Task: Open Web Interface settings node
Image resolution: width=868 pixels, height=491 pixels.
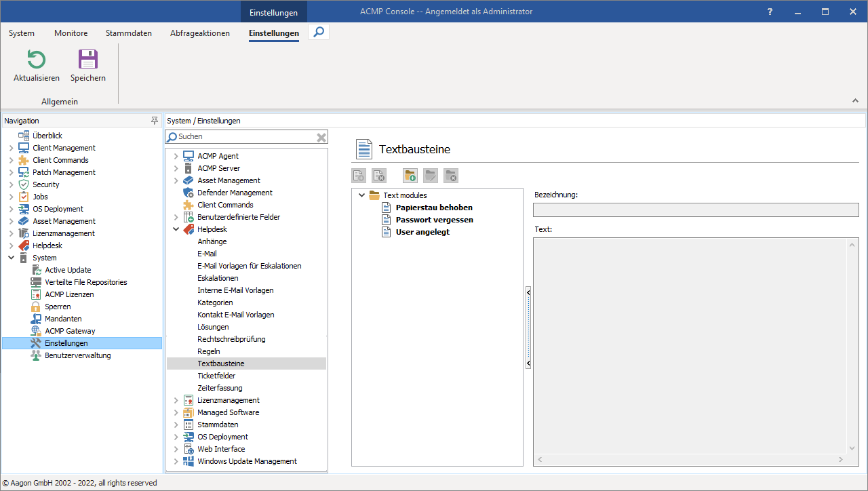Action: pos(221,449)
